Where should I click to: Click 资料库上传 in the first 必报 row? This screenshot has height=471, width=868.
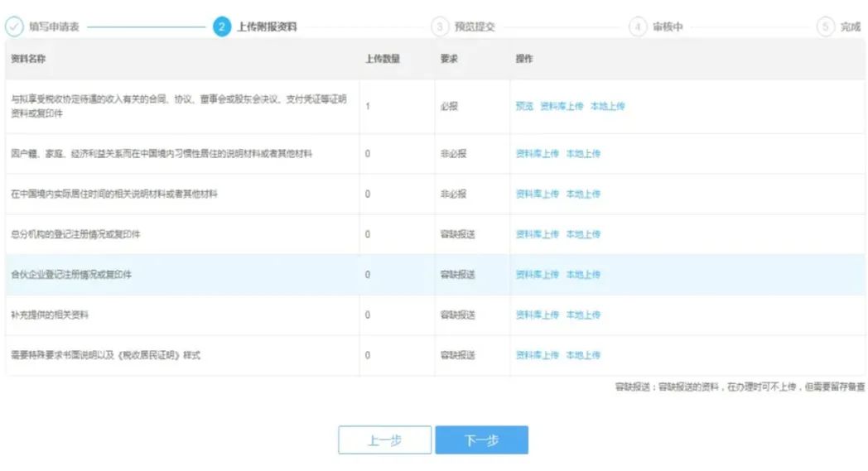tap(562, 106)
